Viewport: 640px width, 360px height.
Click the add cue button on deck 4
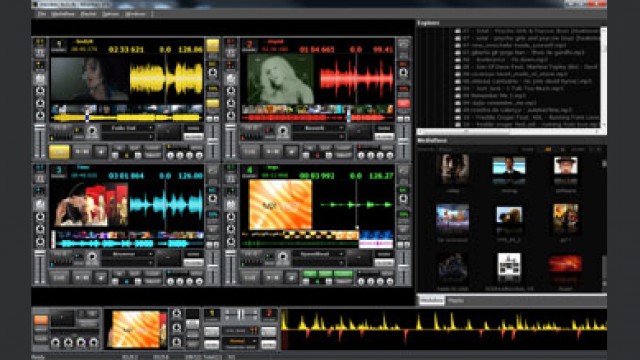291,278
